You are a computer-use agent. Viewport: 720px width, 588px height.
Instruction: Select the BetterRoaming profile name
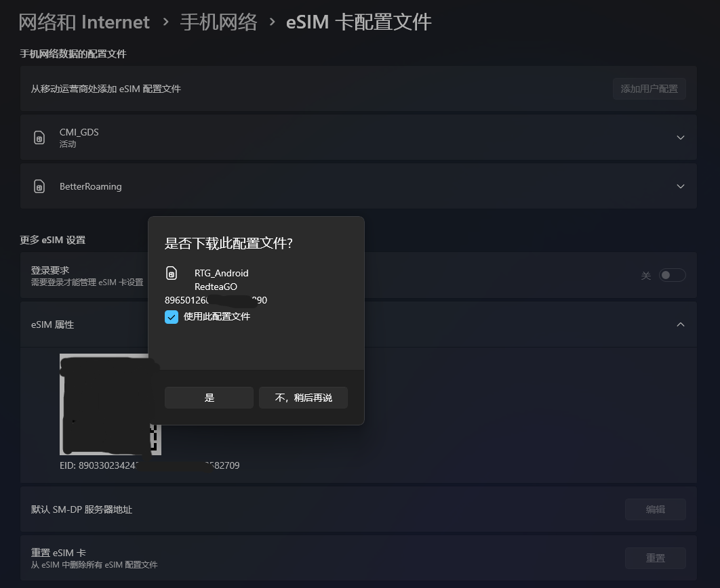click(x=90, y=186)
